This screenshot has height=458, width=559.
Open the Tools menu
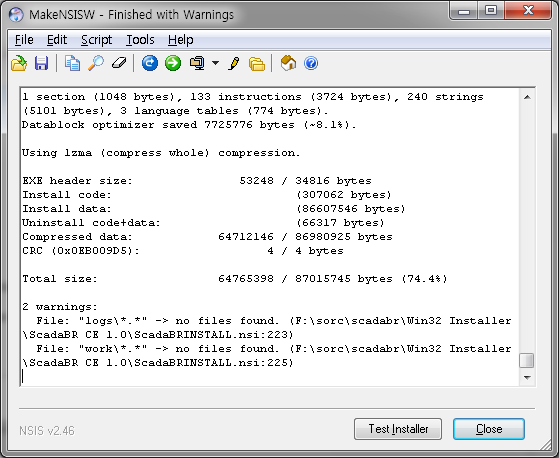click(140, 40)
